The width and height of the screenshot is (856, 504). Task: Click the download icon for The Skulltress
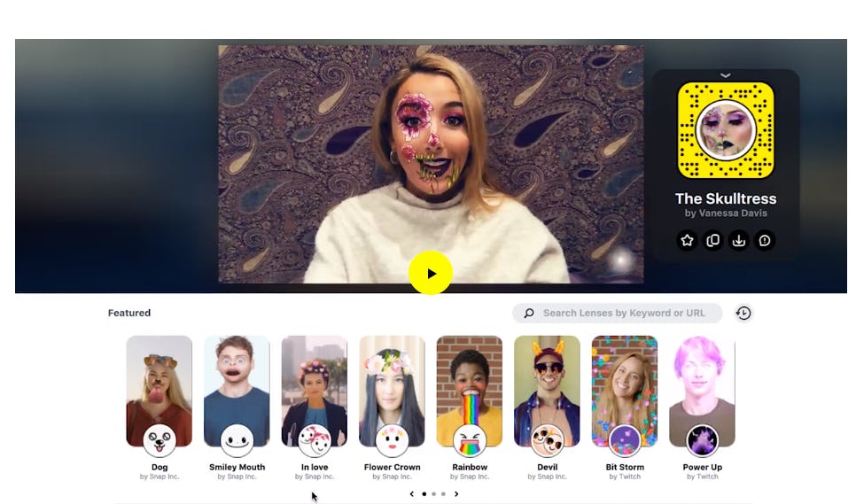[x=739, y=240]
